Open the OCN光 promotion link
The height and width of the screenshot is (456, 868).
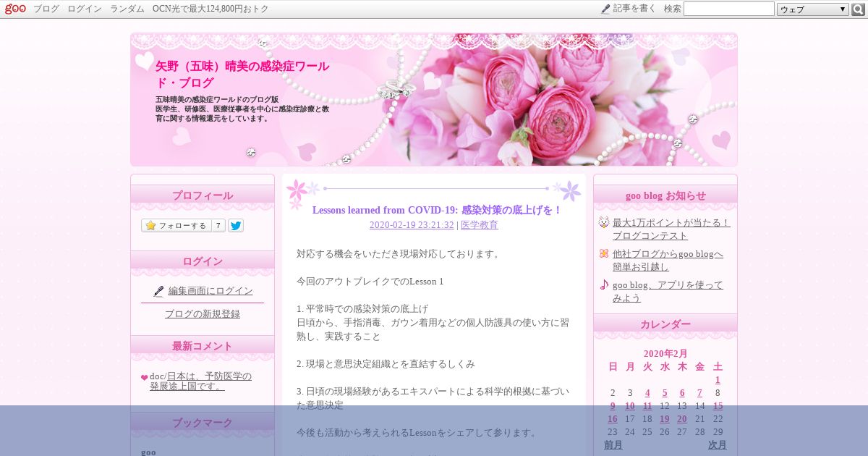coord(210,9)
